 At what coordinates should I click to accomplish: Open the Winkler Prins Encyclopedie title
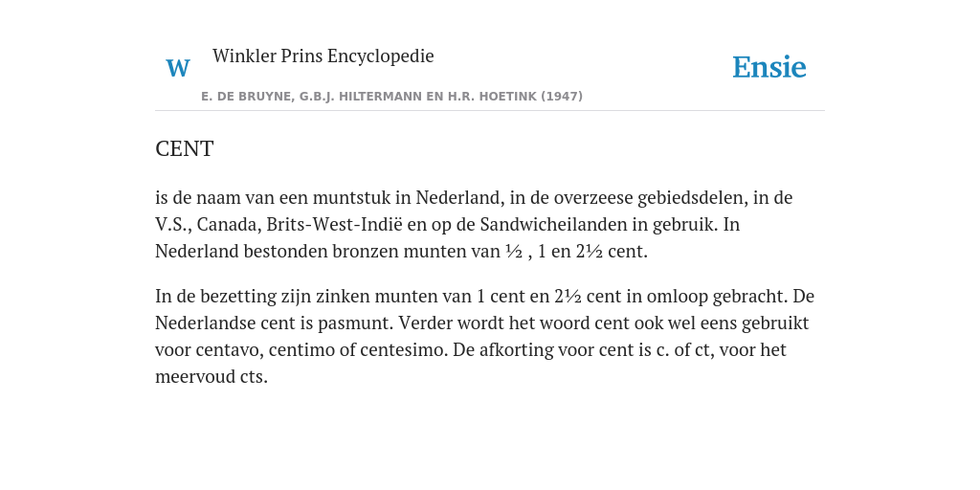click(323, 56)
